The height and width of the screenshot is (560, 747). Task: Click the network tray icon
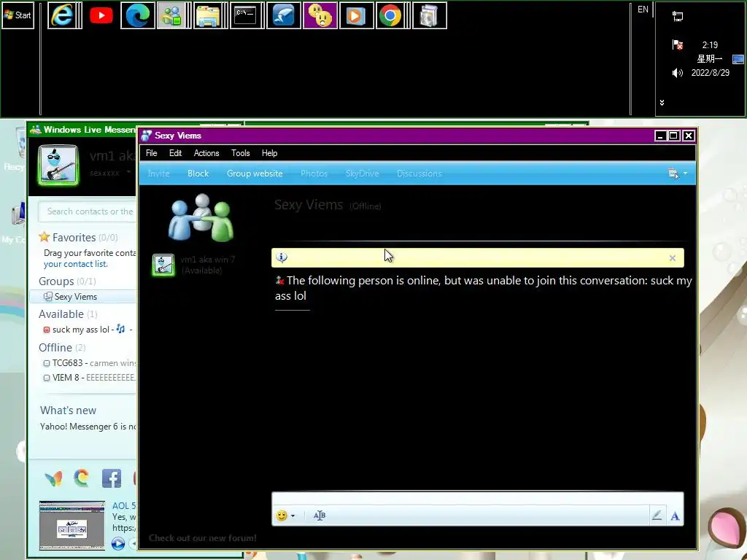[677, 17]
